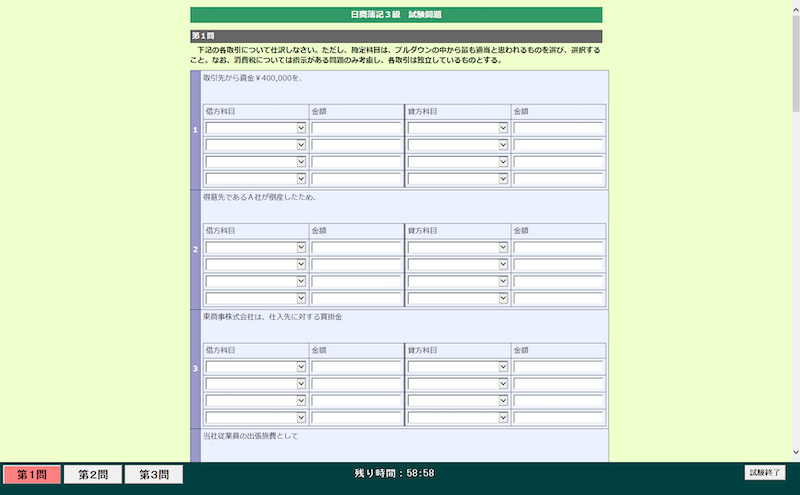Screen dimensions: 800x495
Task: Open question 2 third-row 借方科目 dropdown
Action: point(256,281)
